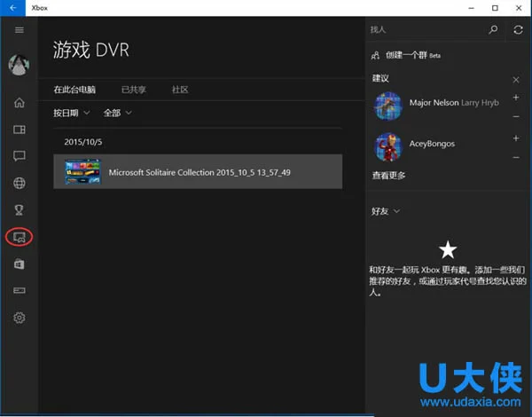The height and width of the screenshot is (417, 532).
Task: Open the hamburger navigation menu
Action: [20, 30]
